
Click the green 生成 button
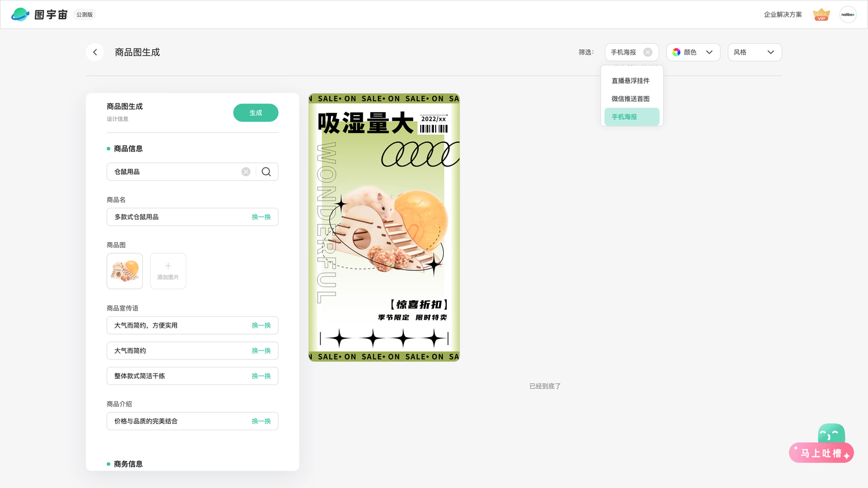pos(256,113)
